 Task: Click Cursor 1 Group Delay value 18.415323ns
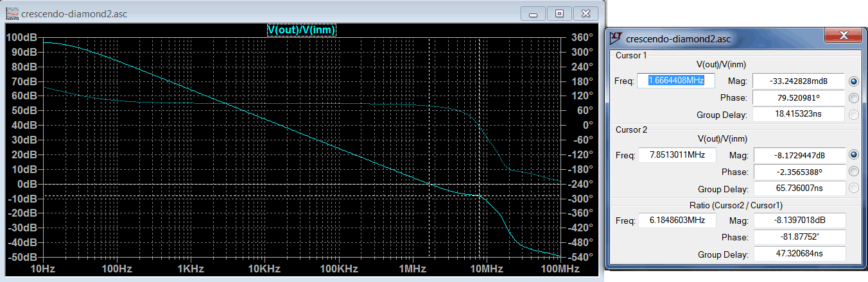[x=799, y=115]
